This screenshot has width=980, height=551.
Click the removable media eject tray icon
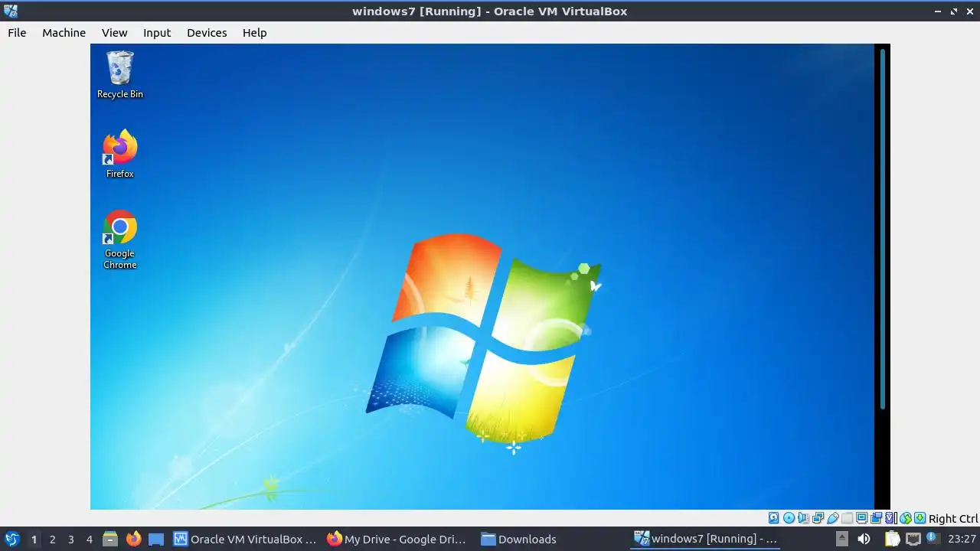click(x=841, y=539)
